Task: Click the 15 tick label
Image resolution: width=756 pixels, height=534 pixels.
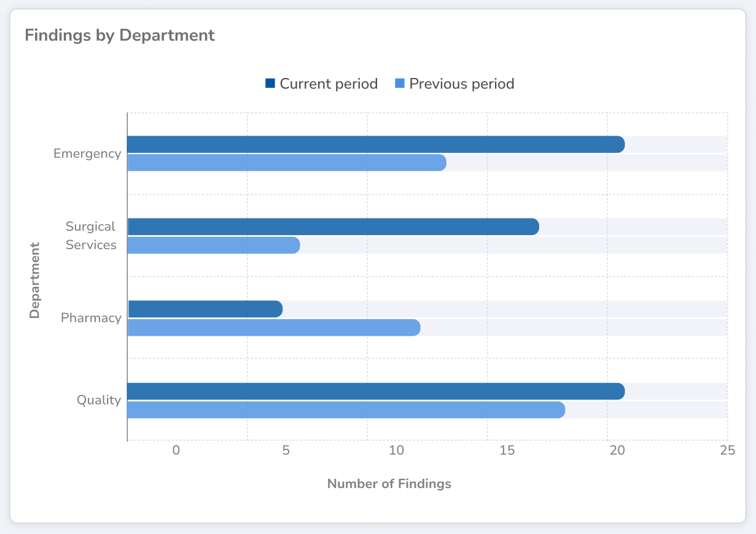Action: tap(507, 451)
